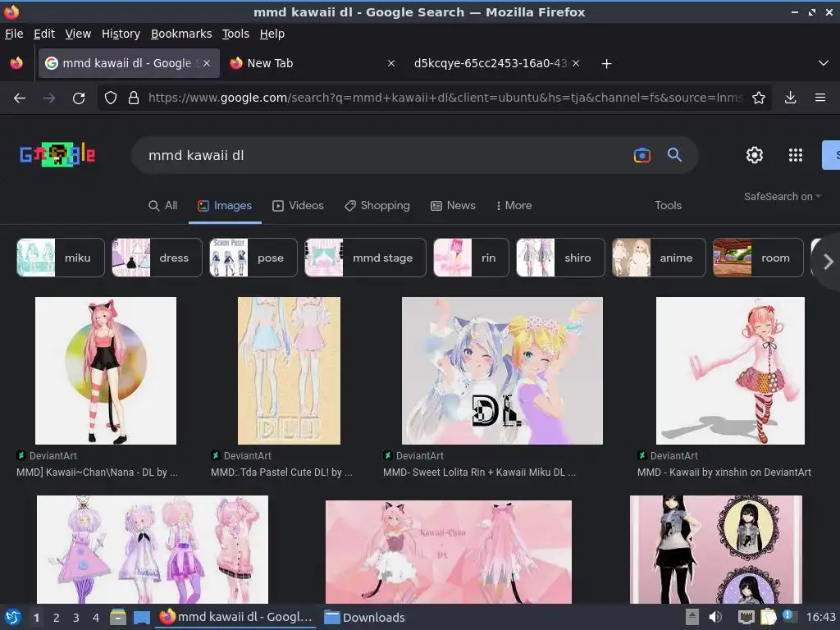Filter images by the miku chip

(61, 258)
